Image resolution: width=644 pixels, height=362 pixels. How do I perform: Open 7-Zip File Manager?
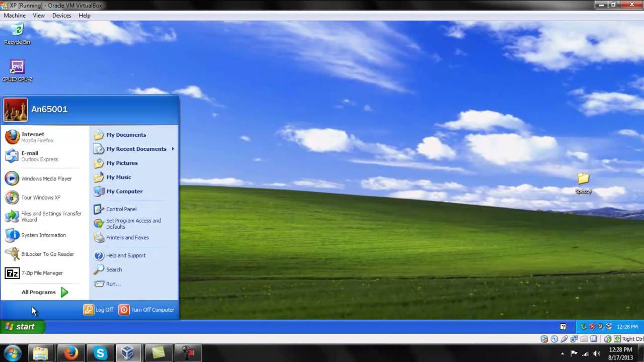pos(42,273)
